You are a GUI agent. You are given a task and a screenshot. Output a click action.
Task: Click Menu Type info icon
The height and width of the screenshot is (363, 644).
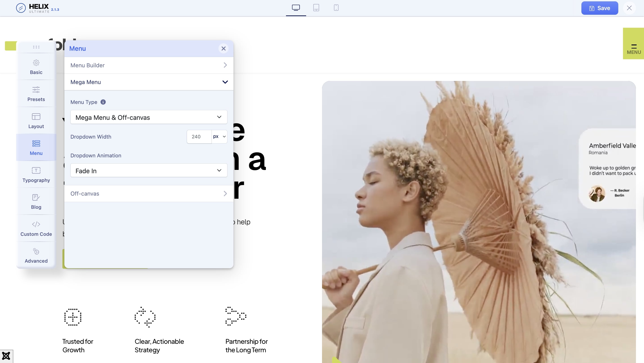click(x=103, y=102)
